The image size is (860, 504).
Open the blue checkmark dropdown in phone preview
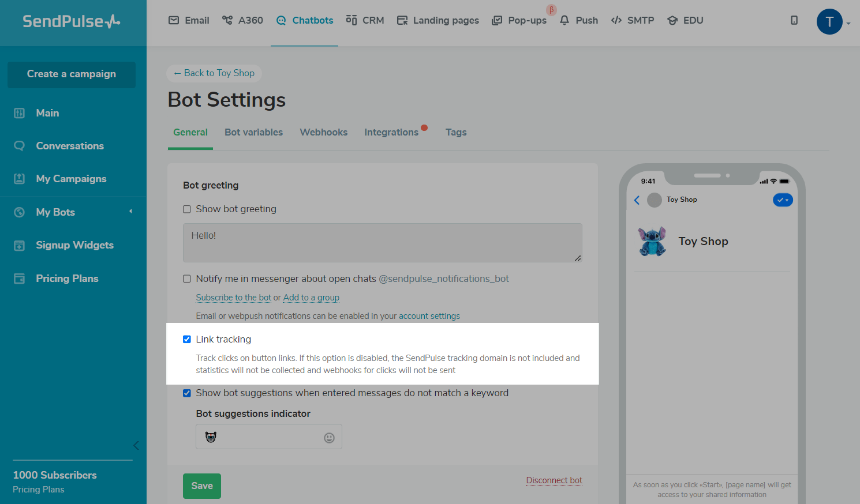point(783,200)
